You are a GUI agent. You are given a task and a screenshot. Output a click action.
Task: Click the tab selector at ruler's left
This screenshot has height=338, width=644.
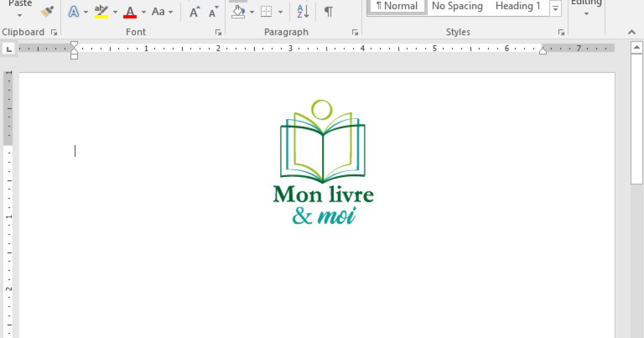pyautogui.click(x=9, y=49)
